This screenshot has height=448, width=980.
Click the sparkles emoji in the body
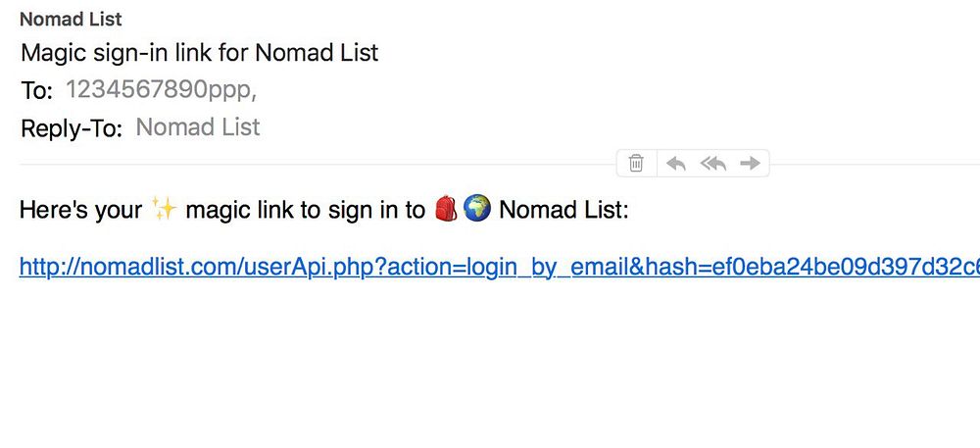pos(163,209)
